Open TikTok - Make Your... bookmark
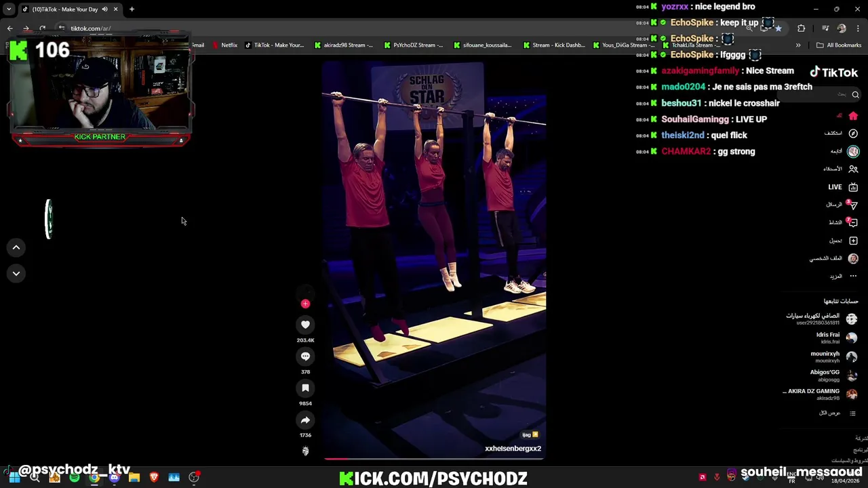The height and width of the screenshot is (488, 868). [274, 45]
